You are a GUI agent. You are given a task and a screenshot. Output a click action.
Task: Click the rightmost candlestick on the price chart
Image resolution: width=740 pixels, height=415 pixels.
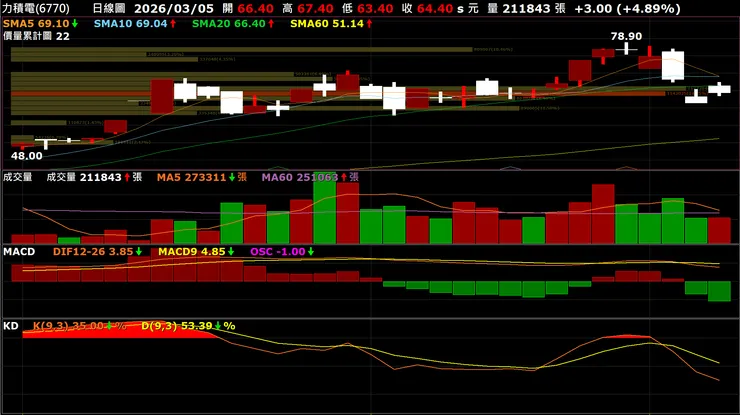click(x=719, y=89)
